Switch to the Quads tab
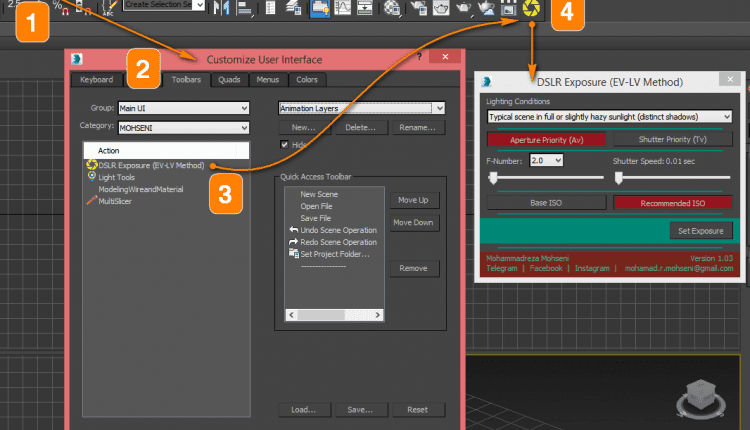750x430 pixels. click(x=229, y=80)
